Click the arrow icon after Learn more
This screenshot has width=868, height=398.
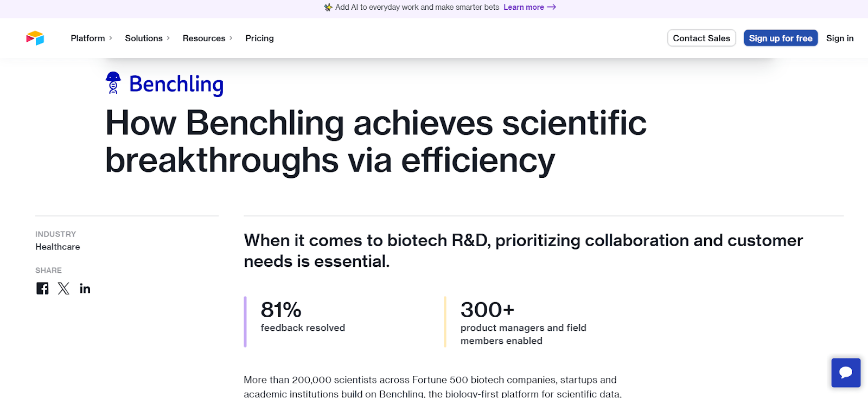(x=552, y=7)
